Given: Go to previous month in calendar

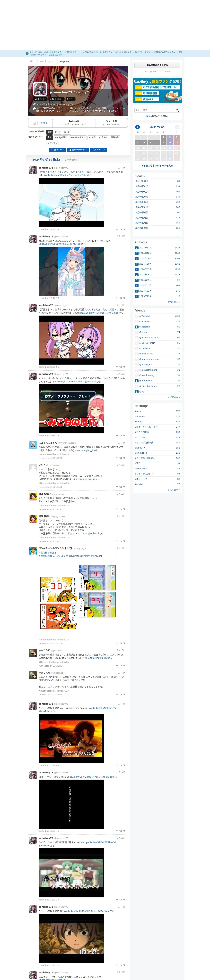Looking at the screenshot, I should pos(138,127).
